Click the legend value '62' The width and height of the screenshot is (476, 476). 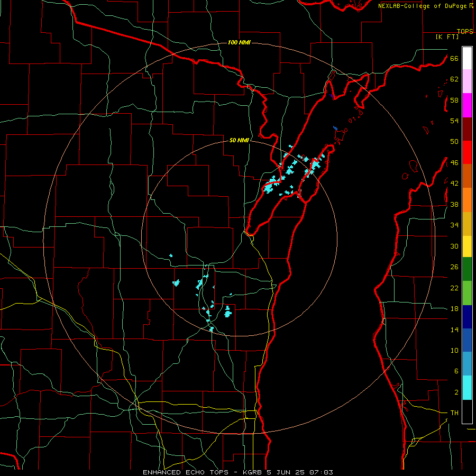pos(454,79)
